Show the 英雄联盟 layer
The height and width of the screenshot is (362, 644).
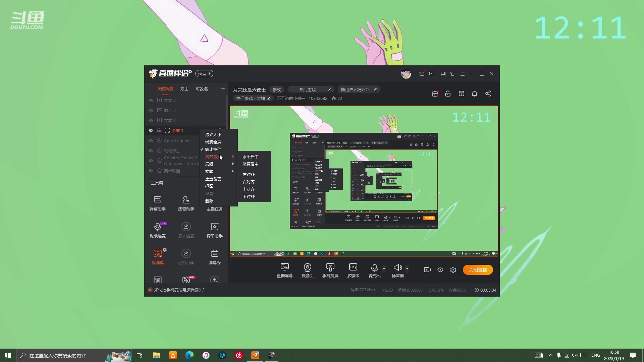pos(151,171)
